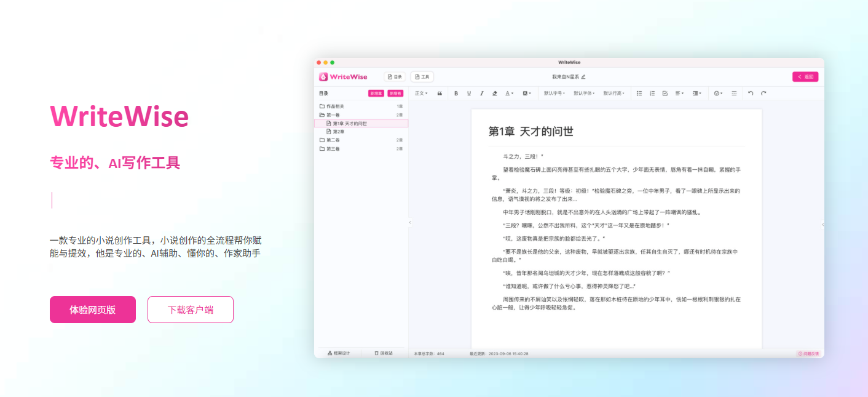Screen dimensions: 868x397
Task: Open the 目录 tab in the app header
Action: click(x=395, y=77)
